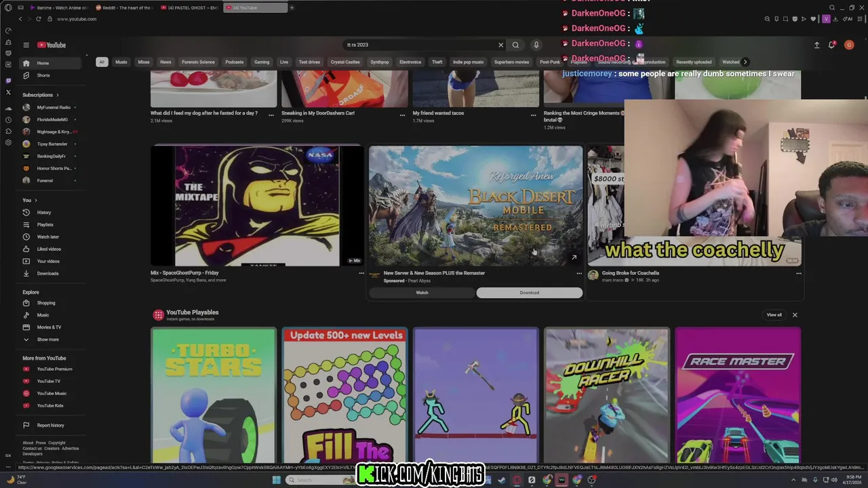The height and width of the screenshot is (488, 868).
Task: Select the Synthpop filter chip
Action: click(x=380, y=62)
